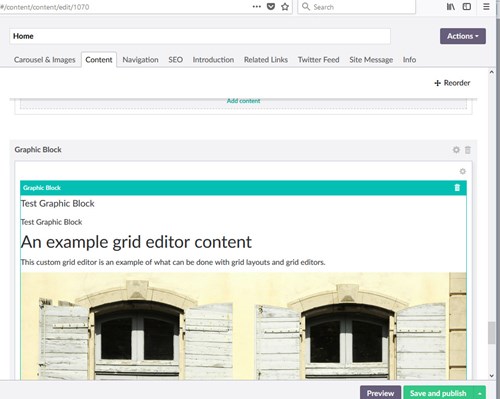Click 'An example grid editor content' heading
Screen dimensions: 500x399
(136, 242)
